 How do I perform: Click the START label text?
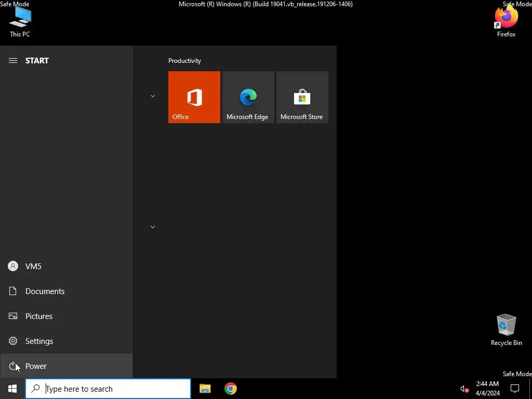click(x=37, y=61)
